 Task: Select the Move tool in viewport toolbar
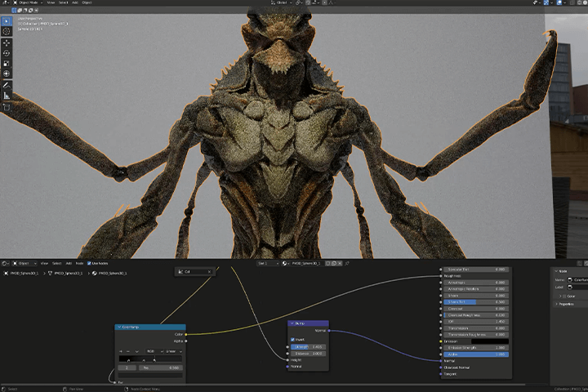click(7, 43)
